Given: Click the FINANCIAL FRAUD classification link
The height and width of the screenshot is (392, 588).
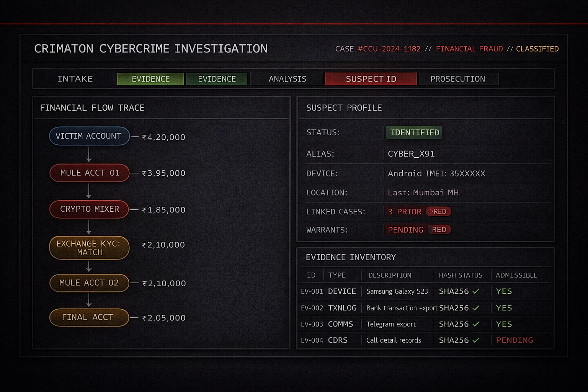Looking at the screenshot, I should 470,49.
